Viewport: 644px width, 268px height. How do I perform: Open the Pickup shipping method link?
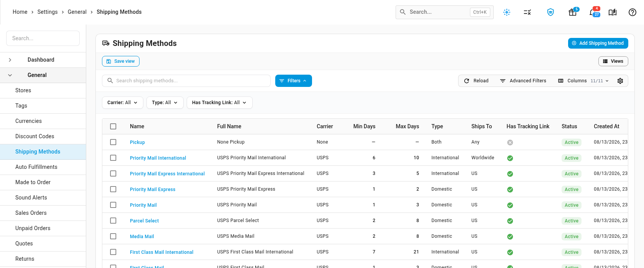(x=137, y=142)
